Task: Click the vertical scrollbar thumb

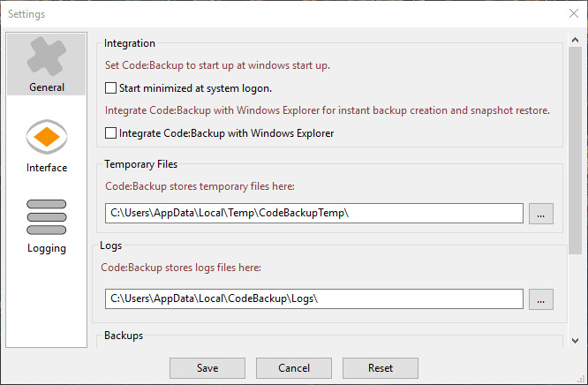Action: coord(575,150)
